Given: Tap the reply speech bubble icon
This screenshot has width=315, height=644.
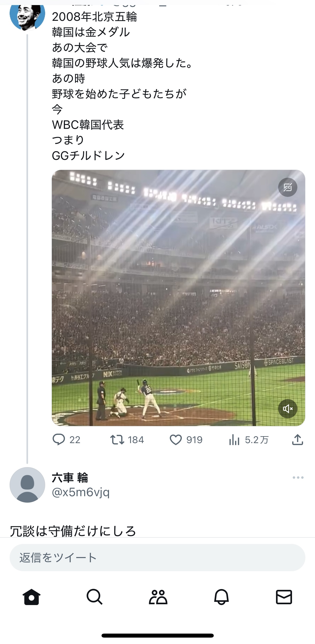Looking at the screenshot, I should pyautogui.click(x=59, y=440).
